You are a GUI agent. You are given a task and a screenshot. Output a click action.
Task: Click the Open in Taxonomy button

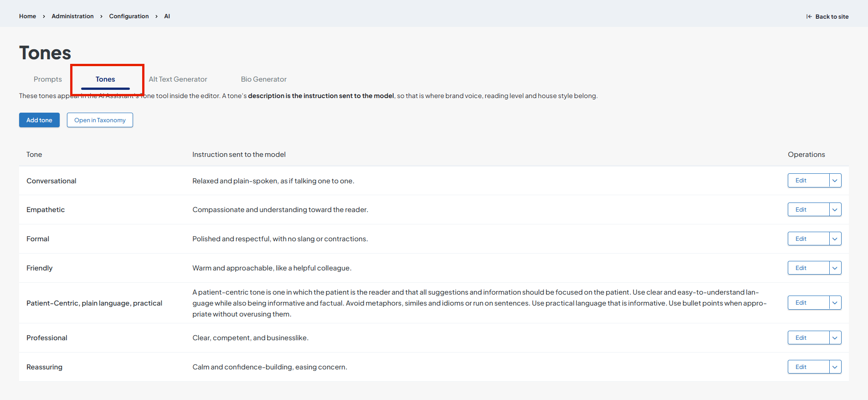coord(100,120)
